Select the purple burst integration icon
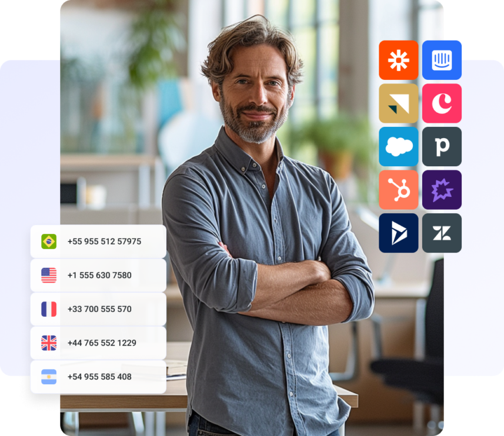 click(442, 189)
